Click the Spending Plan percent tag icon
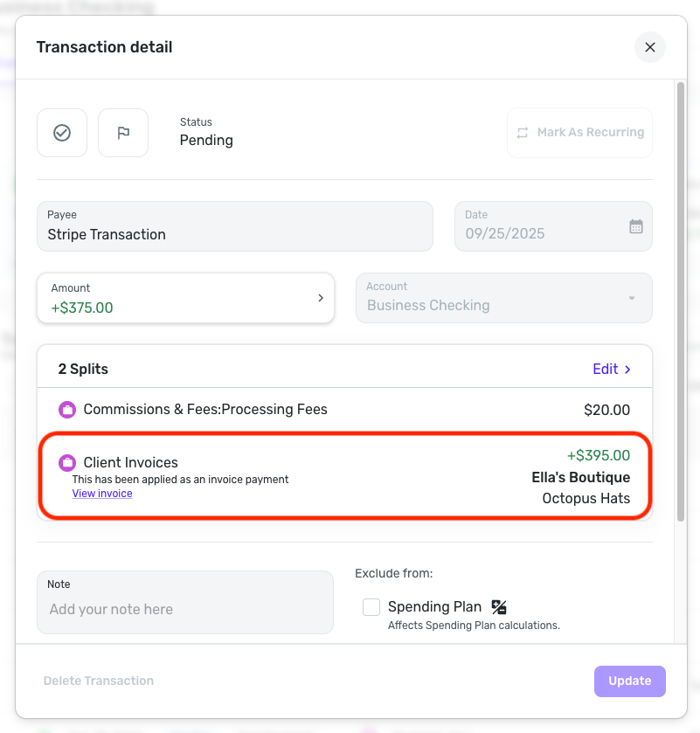 (x=499, y=607)
